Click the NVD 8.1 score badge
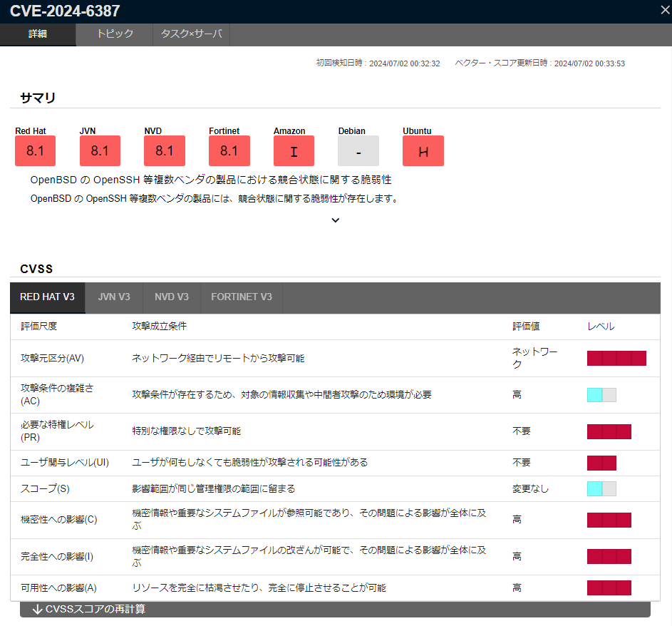Viewport: 672px width, 626px height. coord(165,150)
